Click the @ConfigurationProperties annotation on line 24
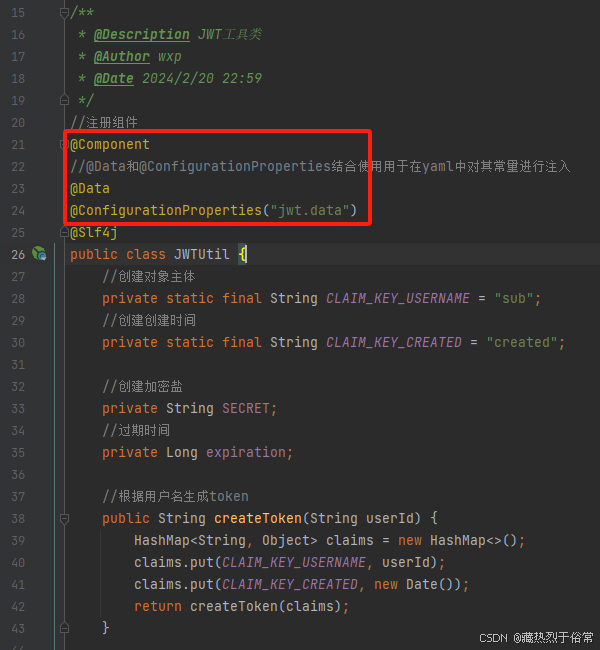 coord(166,210)
